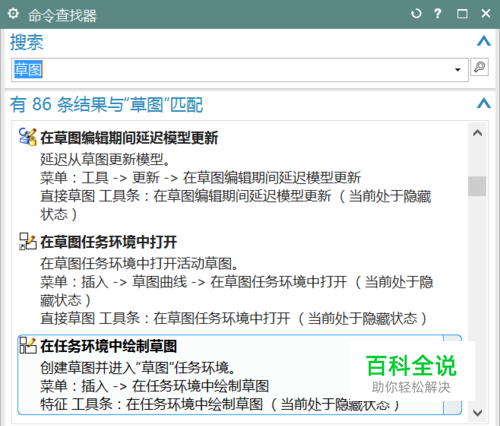Click description 延迟从草图更新模型
This screenshot has height=426, width=500.
click(105, 159)
